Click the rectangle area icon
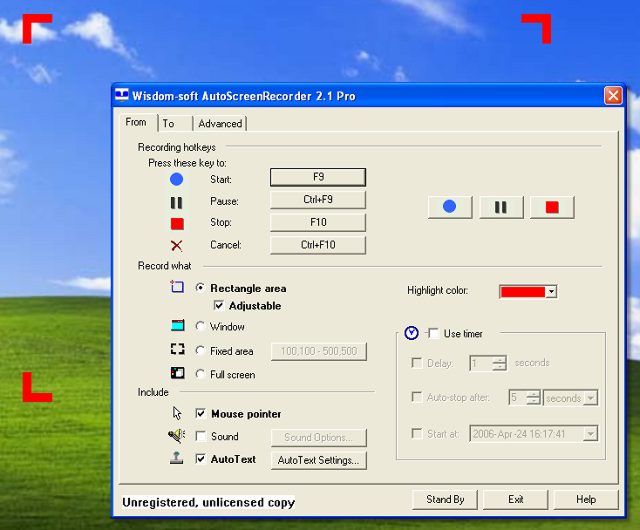The height and width of the screenshot is (530, 640). pyautogui.click(x=177, y=287)
